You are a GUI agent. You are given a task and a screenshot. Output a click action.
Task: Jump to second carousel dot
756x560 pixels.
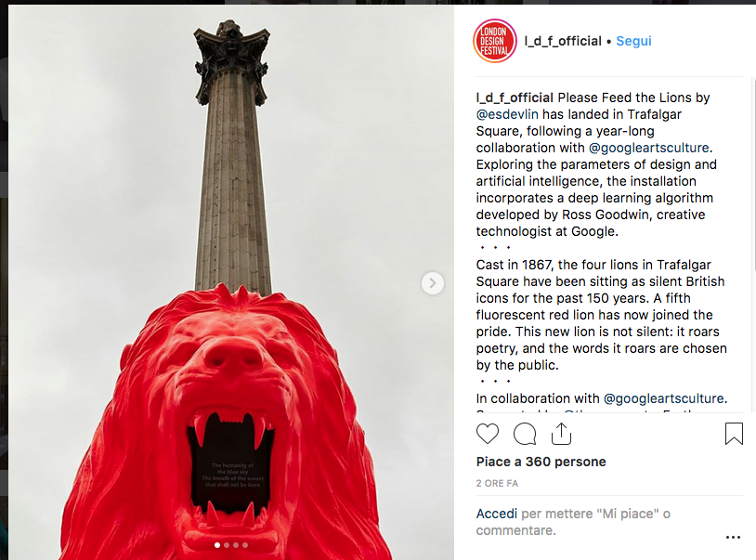coord(227,545)
